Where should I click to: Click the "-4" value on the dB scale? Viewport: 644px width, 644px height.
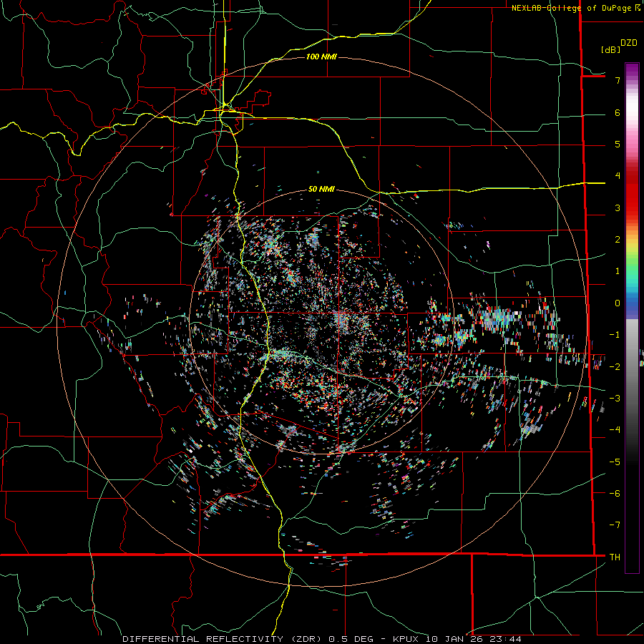(615, 429)
